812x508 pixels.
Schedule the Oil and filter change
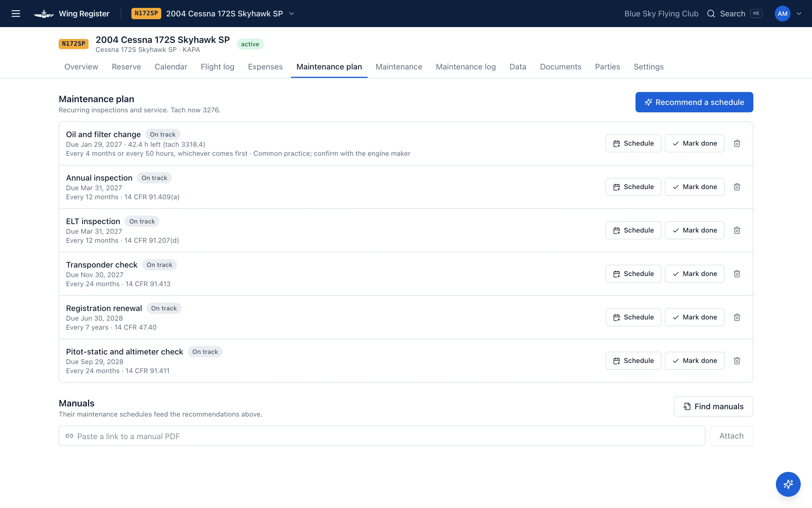click(x=633, y=143)
